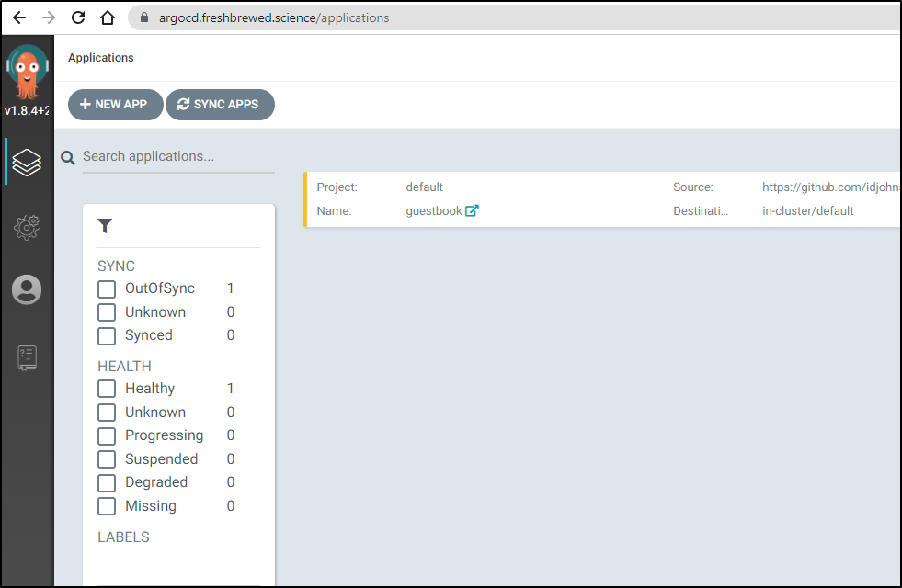Check the Missing health filter
The width and height of the screenshot is (902, 588).
(x=107, y=506)
